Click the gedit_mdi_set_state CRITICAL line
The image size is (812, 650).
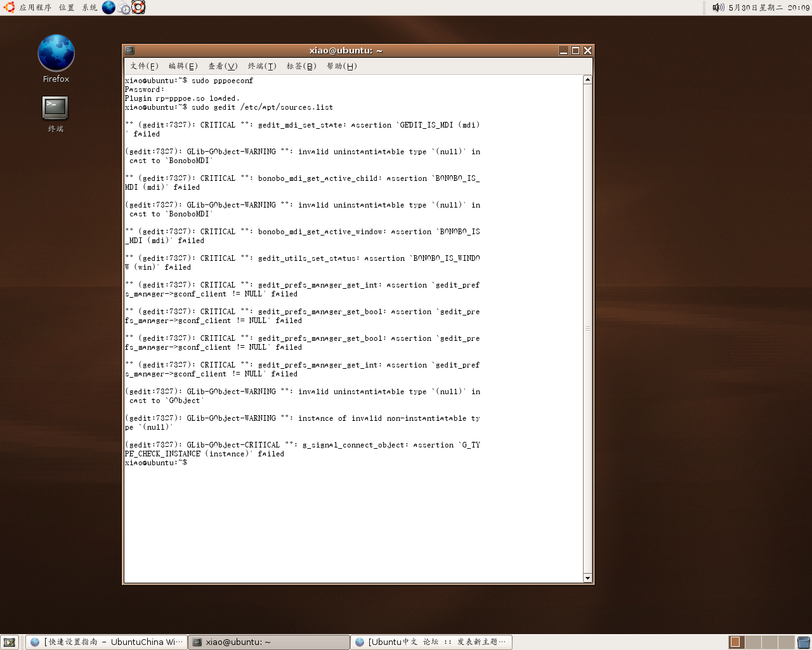(x=302, y=129)
